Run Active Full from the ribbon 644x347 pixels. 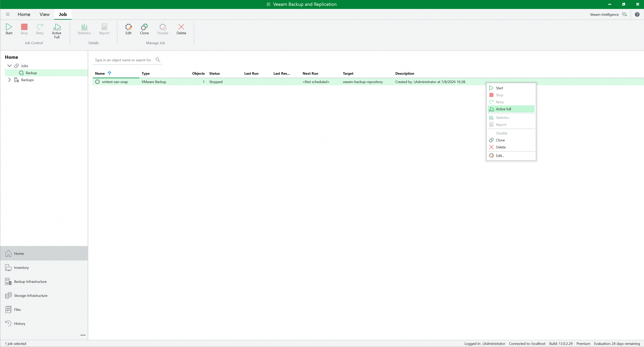(x=57, y=31)
